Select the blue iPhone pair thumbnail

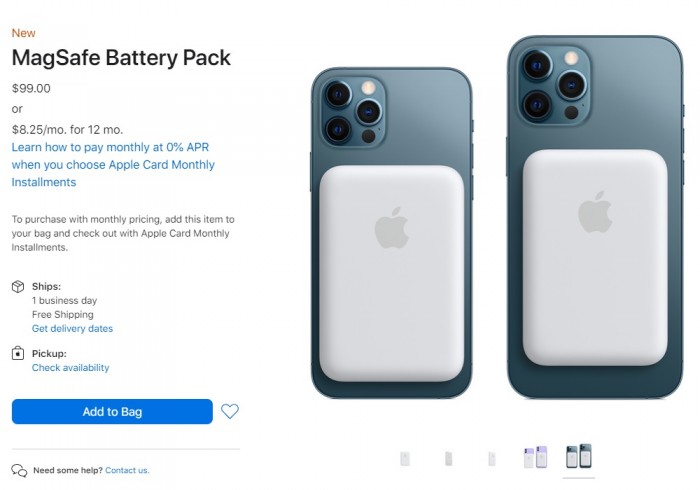578,456
